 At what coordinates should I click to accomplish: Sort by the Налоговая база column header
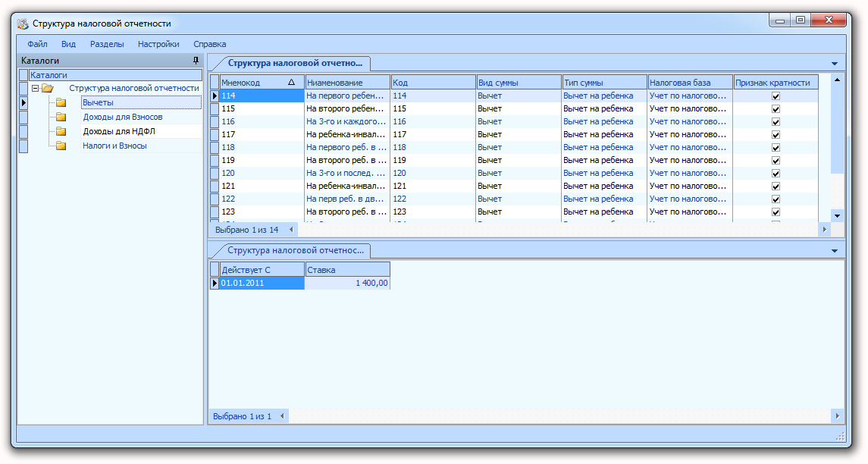691,82
